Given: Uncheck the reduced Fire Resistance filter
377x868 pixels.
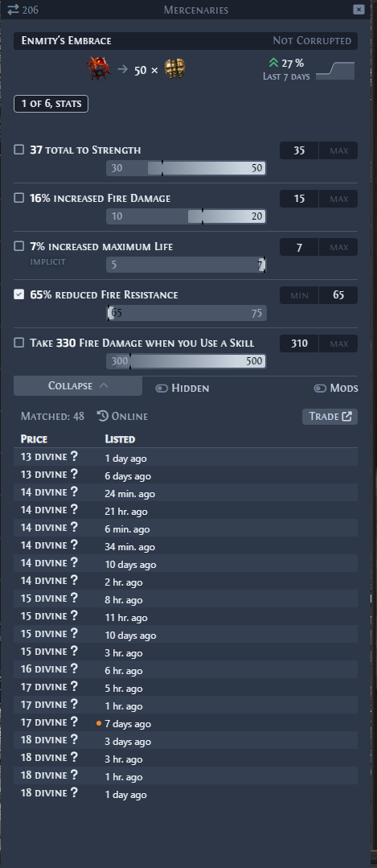Looking at the screenshot, I should coord(19,294).
